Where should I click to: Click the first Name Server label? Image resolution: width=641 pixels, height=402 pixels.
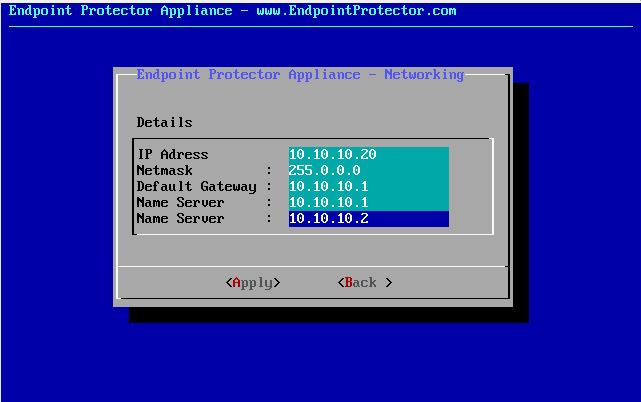[180, 202]
